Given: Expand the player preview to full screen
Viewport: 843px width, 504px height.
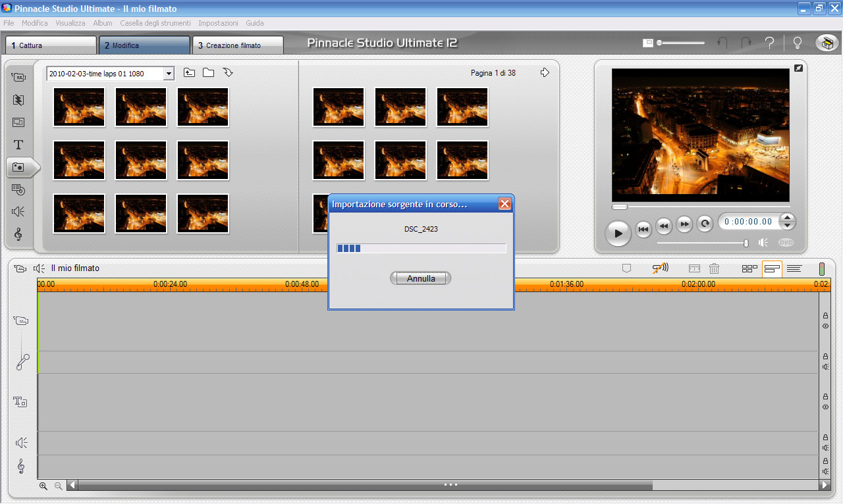Looking at the screenshot, I should click(798, 68).
